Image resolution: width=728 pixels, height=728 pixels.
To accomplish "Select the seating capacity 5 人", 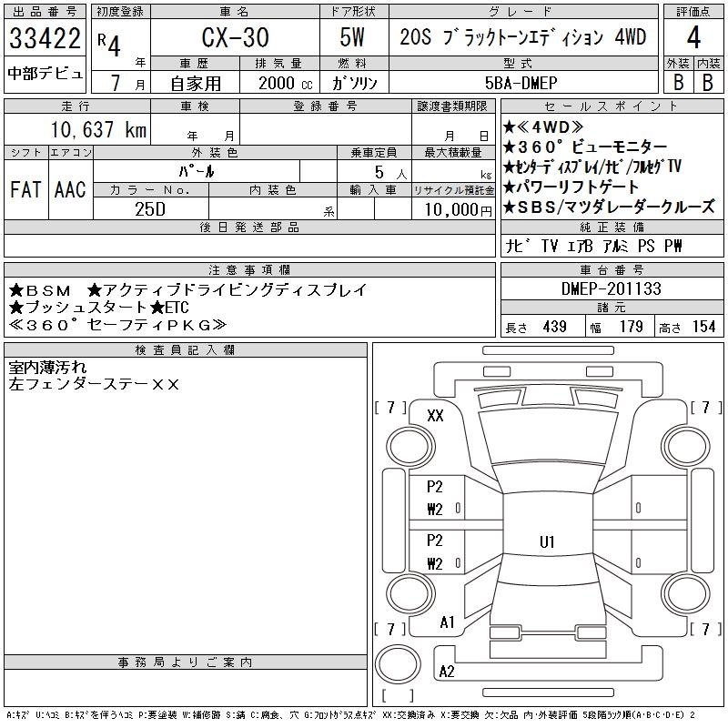I will point(391,172).
